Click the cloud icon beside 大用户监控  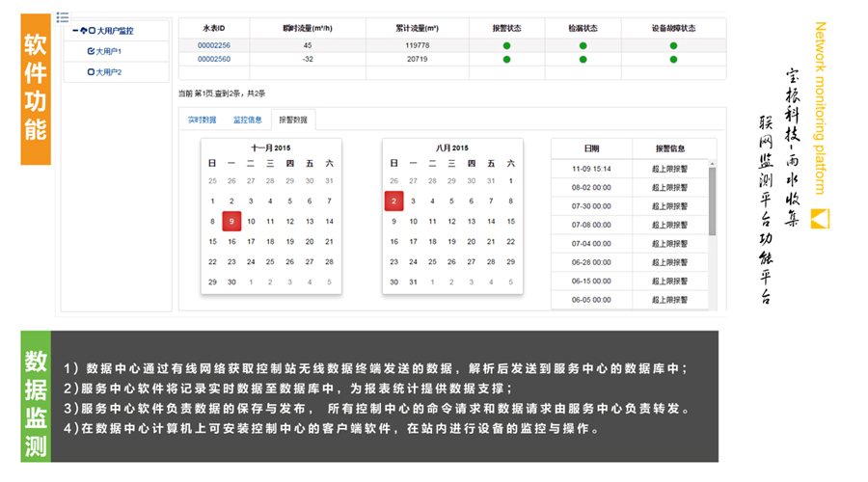(x=84, y=31)
